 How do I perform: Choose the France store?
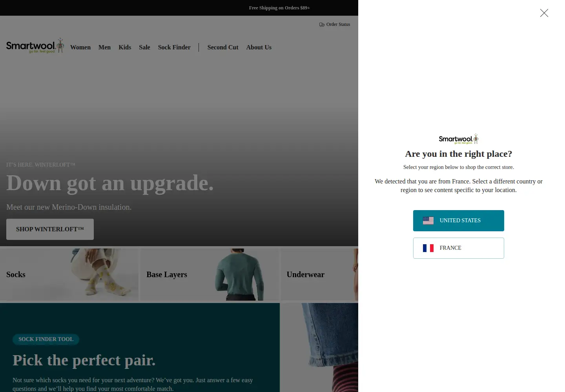pyautogui.click(x=458, y=248)
